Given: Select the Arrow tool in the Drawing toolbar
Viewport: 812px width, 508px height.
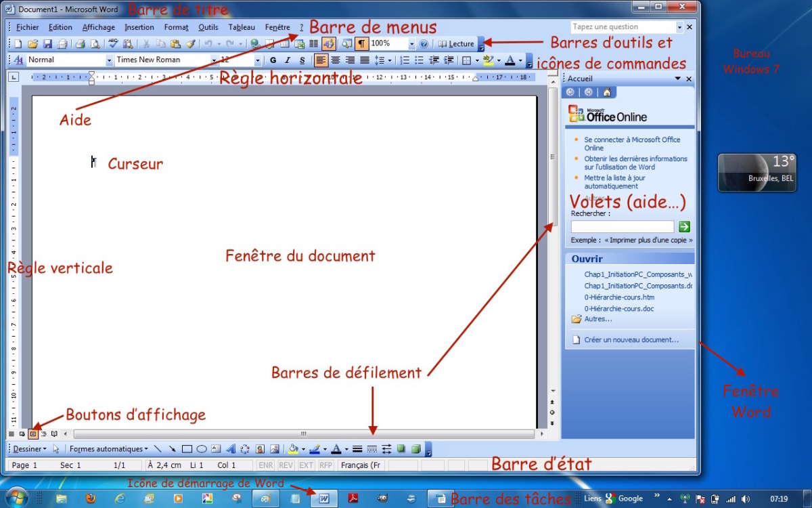Looking at the screenshot, I should point(173,449).
